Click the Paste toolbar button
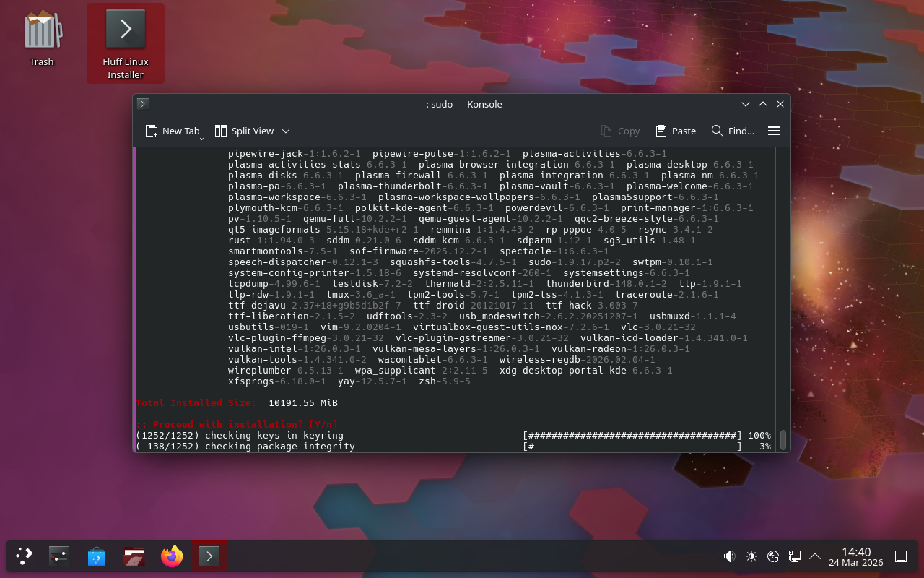Screen dimensions: 924x578 pyautogui.click(x=676, y=131)
